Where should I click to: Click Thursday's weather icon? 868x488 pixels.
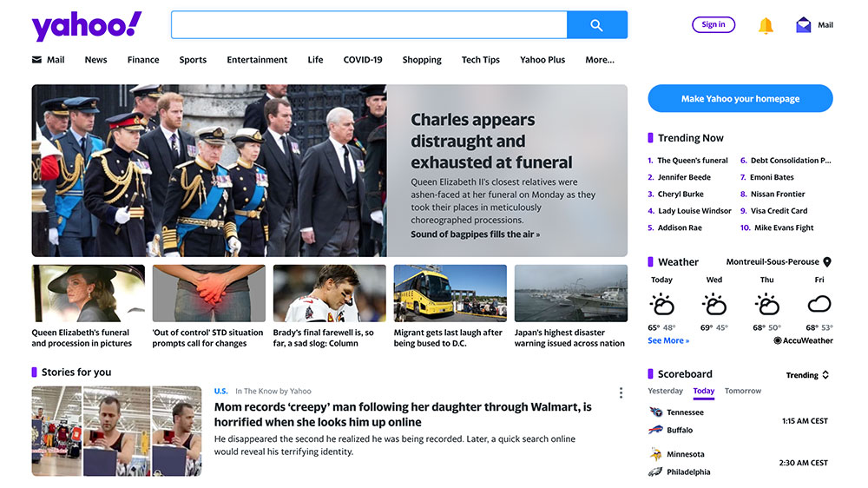coord(766,304)
